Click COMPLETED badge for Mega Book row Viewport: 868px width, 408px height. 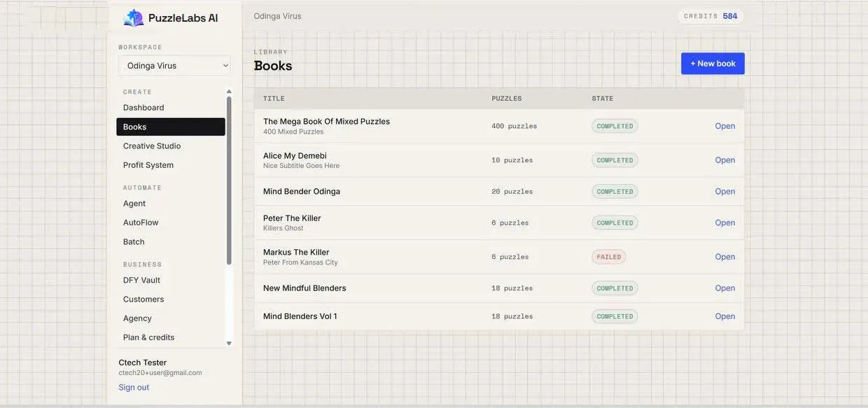coord(615,126)
